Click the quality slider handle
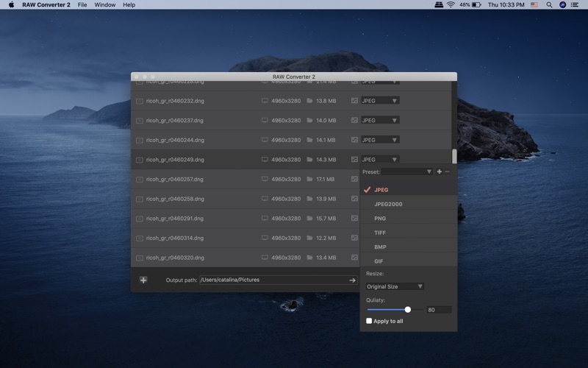The image size is (588, 368). click(408, 310)
